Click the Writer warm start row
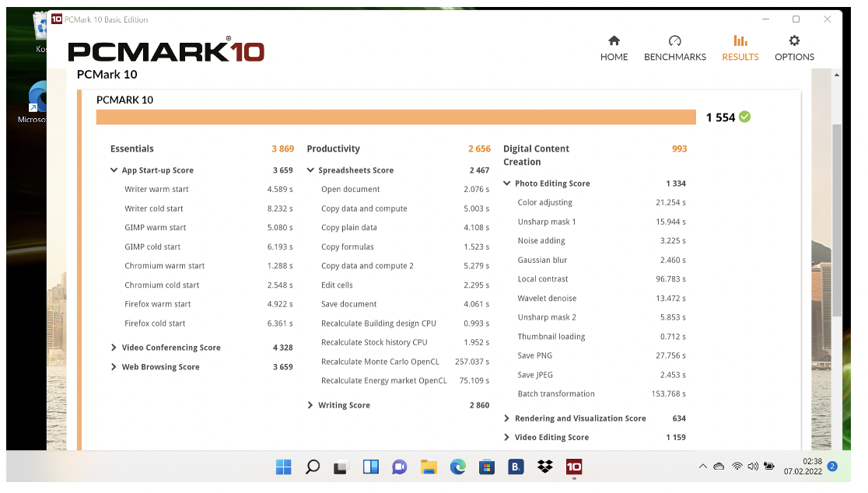This screenshot has width=868, height=493. (x=208, y=189)
